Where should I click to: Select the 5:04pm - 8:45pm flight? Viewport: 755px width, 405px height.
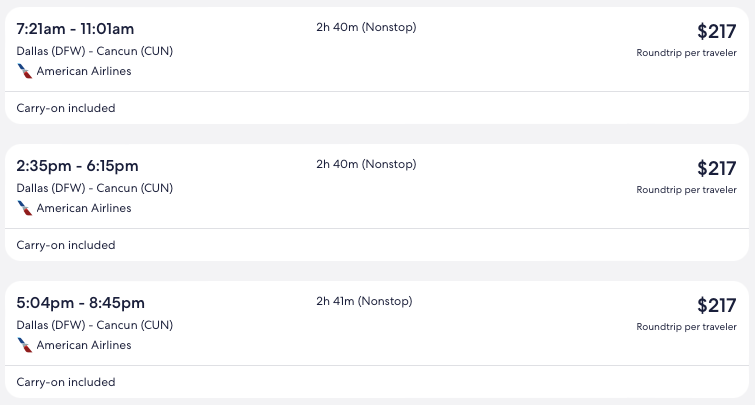(80, 303)
